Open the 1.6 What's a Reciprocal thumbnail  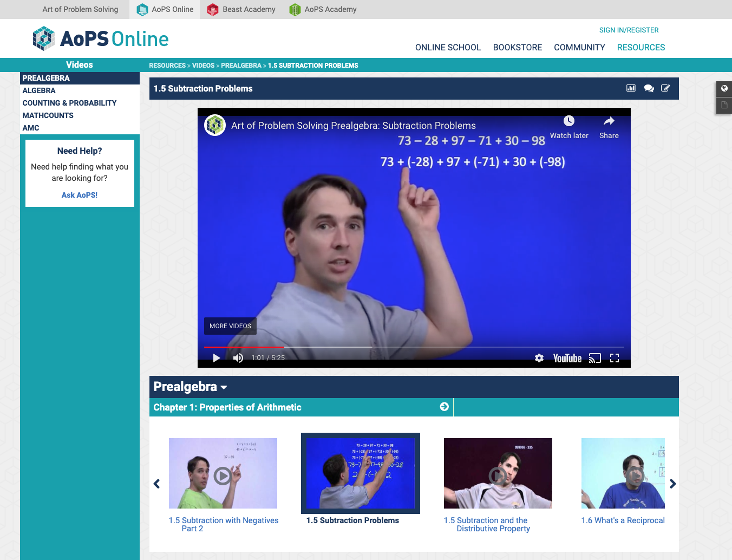tap(623, 473)
